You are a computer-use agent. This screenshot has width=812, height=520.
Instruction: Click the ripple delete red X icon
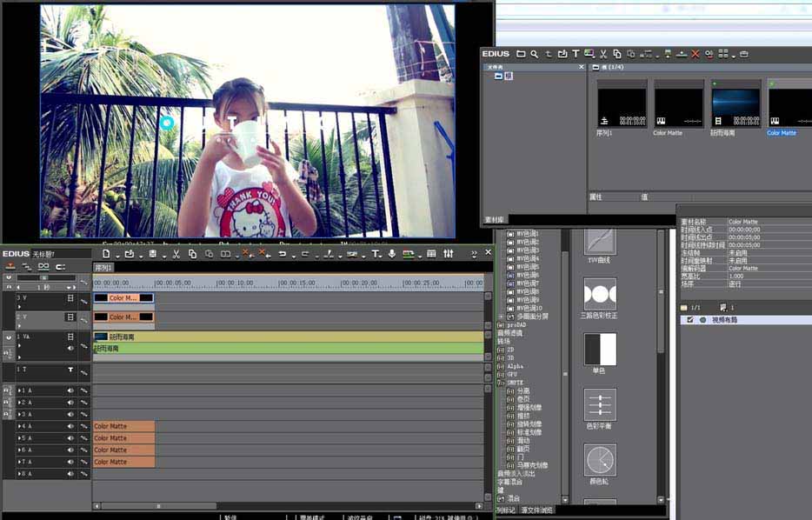(263, 253)
